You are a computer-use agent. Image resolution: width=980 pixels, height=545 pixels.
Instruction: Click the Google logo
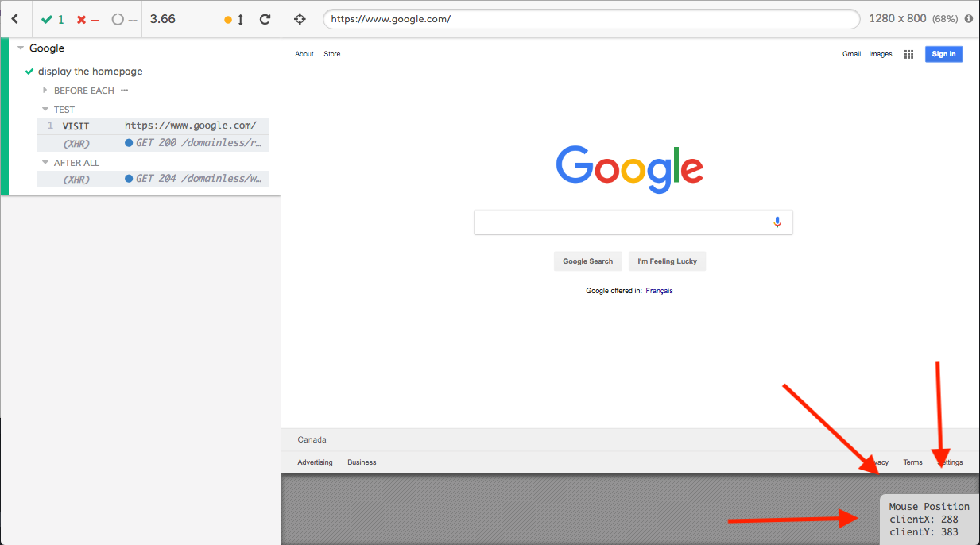click(x=629, y=168)
